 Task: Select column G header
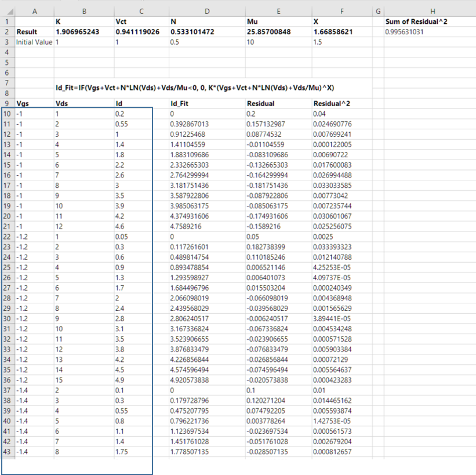click(378, 12)
